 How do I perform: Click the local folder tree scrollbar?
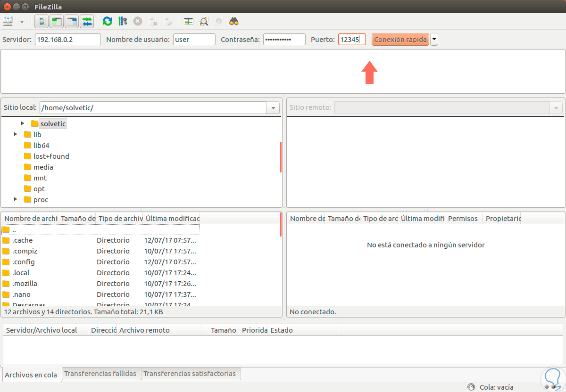(281, 157)
